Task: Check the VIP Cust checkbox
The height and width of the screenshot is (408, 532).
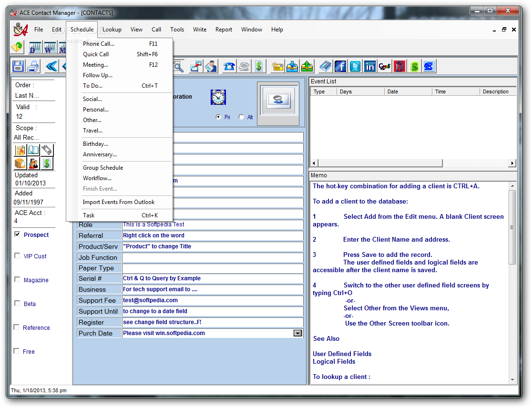Action: point(17,256)
